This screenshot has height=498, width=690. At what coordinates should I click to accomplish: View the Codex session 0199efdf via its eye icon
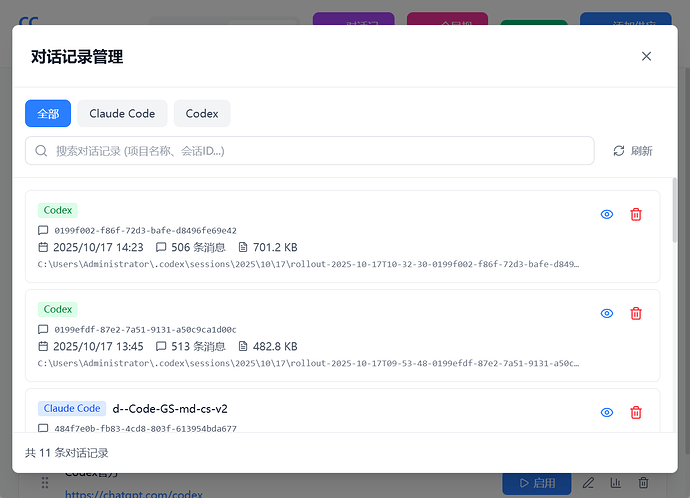point(607,313)
